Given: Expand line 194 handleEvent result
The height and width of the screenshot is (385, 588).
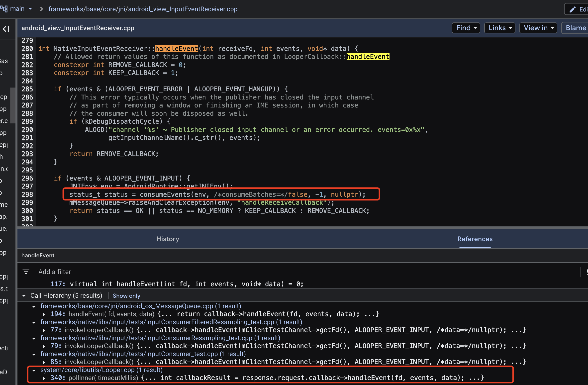Looking at the screenshot, I should [x=44, y=314].
